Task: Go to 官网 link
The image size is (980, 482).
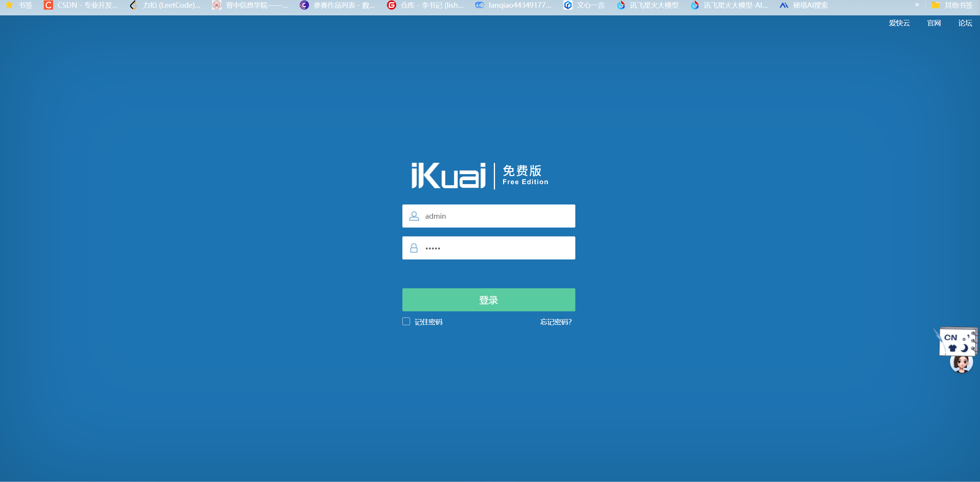Action: (x=934, y=23)
